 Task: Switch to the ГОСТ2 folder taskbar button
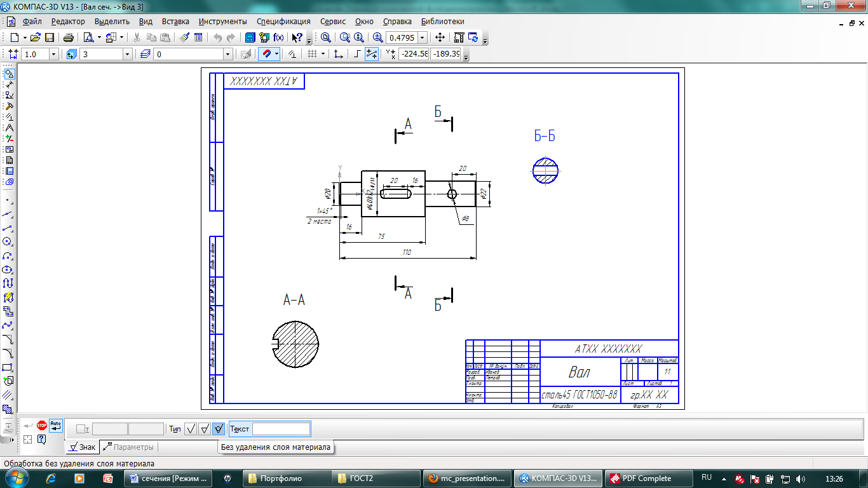pos(376,478)
